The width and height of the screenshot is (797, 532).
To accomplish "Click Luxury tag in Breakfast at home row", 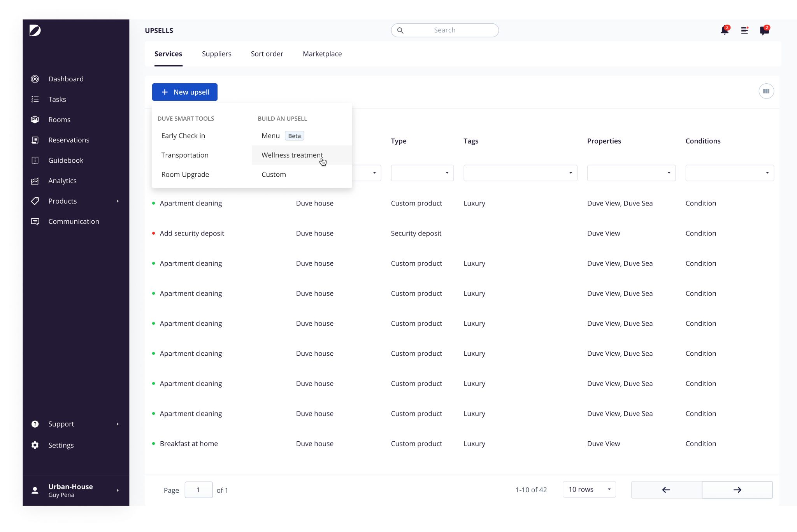I will [474, 444].
